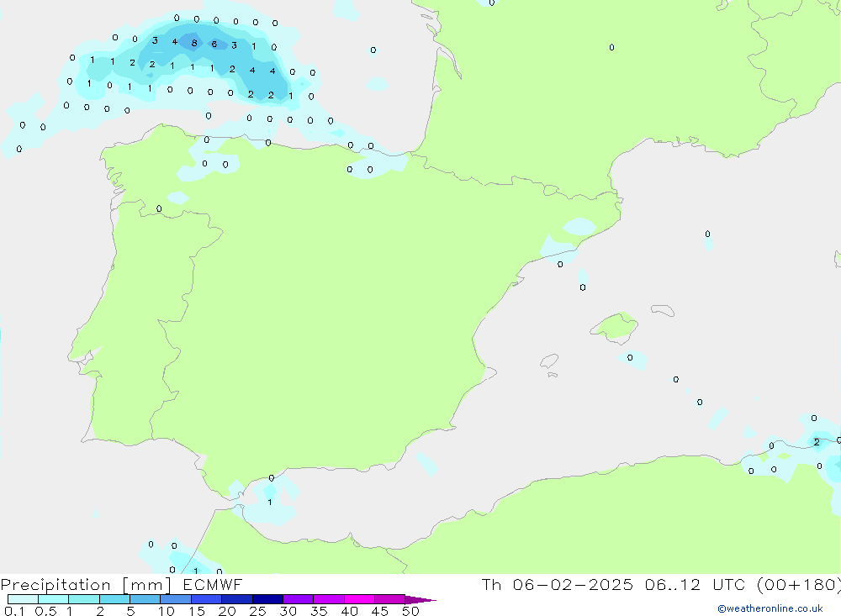Click the 'Precipitation [mm]' title text
This screenshot has height=616, width=841.
(87, 585)
